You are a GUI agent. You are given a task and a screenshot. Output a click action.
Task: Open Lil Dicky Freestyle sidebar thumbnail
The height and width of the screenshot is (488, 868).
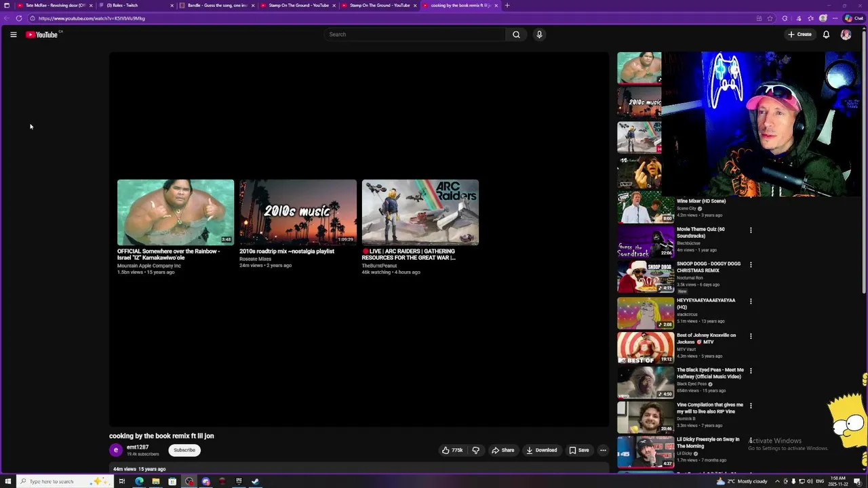point(646,452)
